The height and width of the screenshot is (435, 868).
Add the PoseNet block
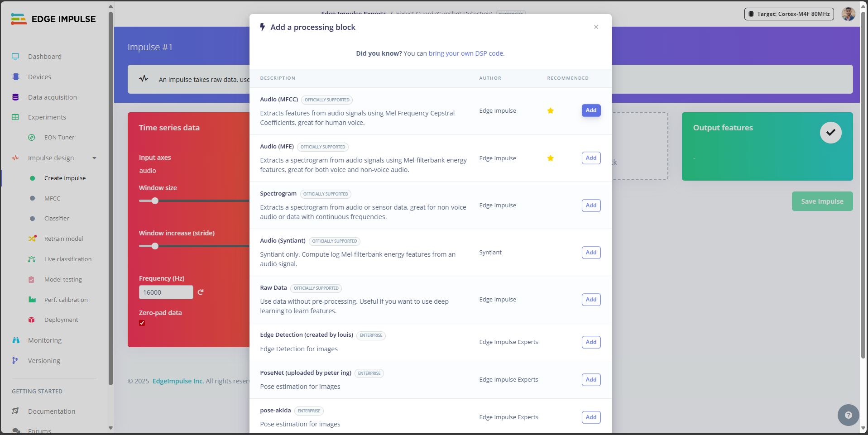[591, 380]
